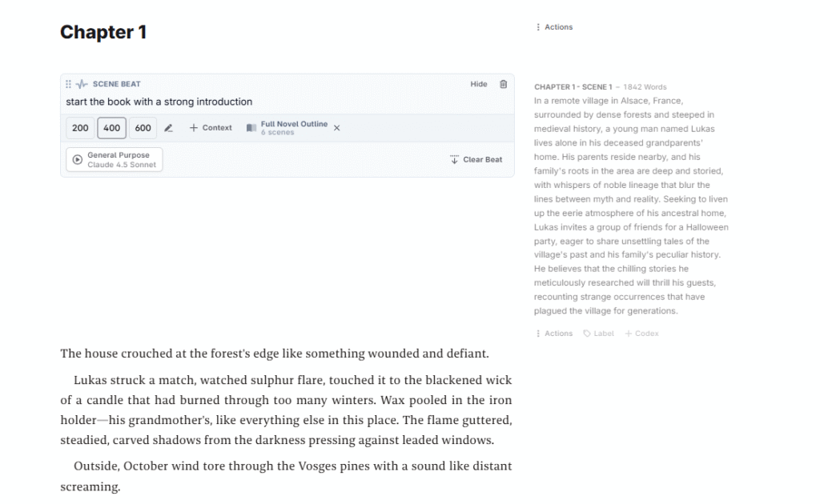Delete the scene beat with trash icon
Image resolution: width=820 pixels, height=504 pixels.
503,84
